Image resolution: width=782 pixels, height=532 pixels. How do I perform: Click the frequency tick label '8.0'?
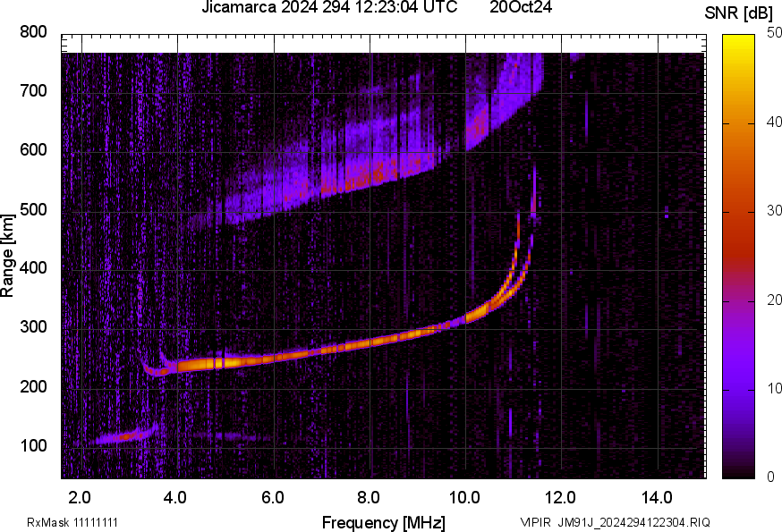tap(369, 498)
